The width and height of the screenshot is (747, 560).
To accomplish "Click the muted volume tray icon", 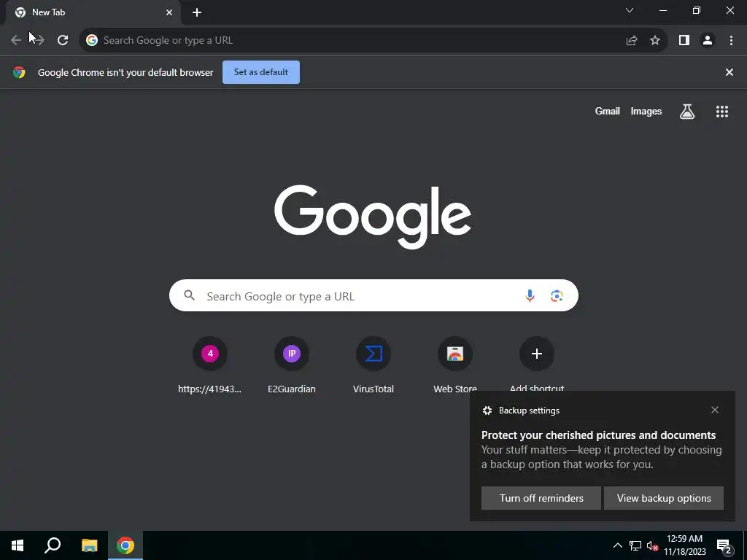I will click(x=652, y=545).
